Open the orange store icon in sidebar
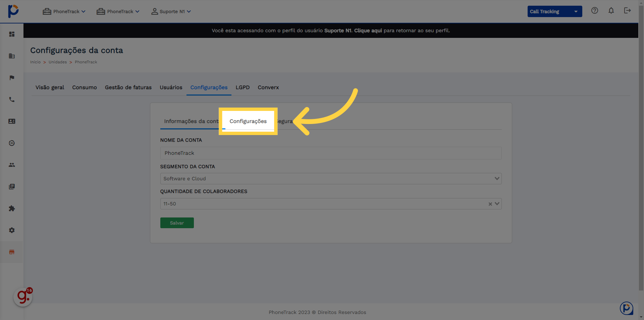Image resolution: width=644 pixels, height=320 pixels. pos(12,252)
